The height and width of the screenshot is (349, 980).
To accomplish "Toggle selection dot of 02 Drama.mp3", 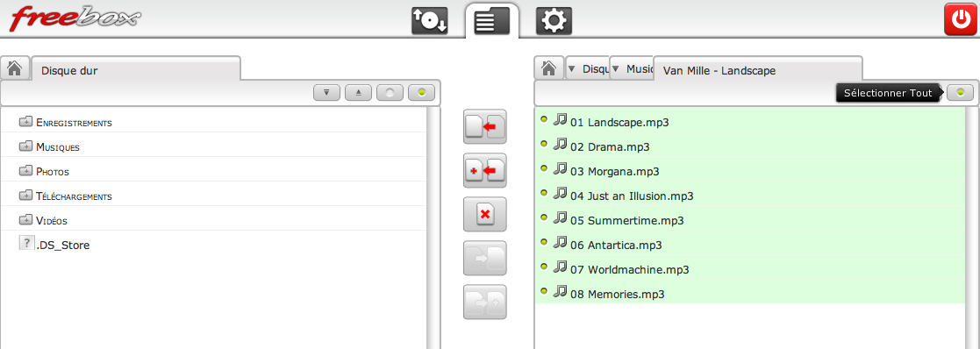I will click(x=544, y=144).
